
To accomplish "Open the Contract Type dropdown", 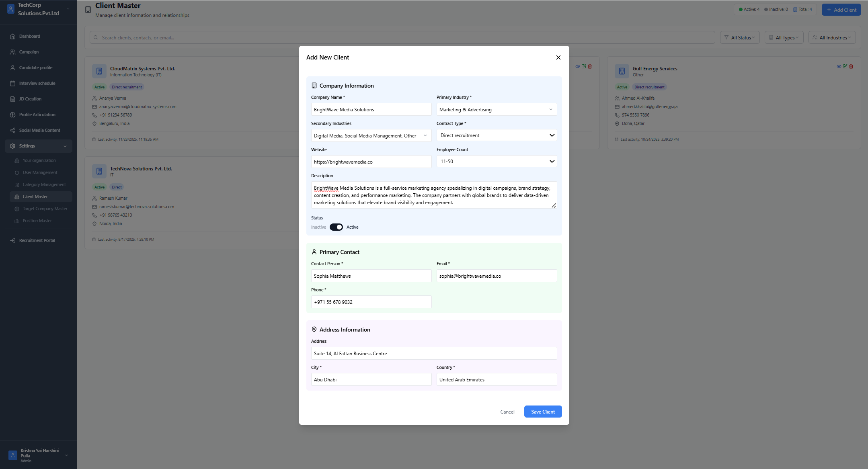I will click(496, 135).
